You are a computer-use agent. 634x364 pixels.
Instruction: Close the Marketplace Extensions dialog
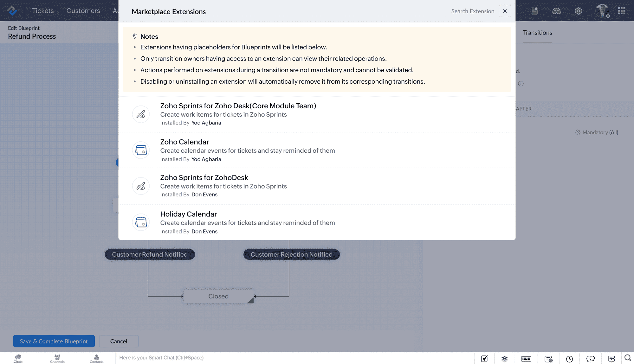(x=505, y=11)
